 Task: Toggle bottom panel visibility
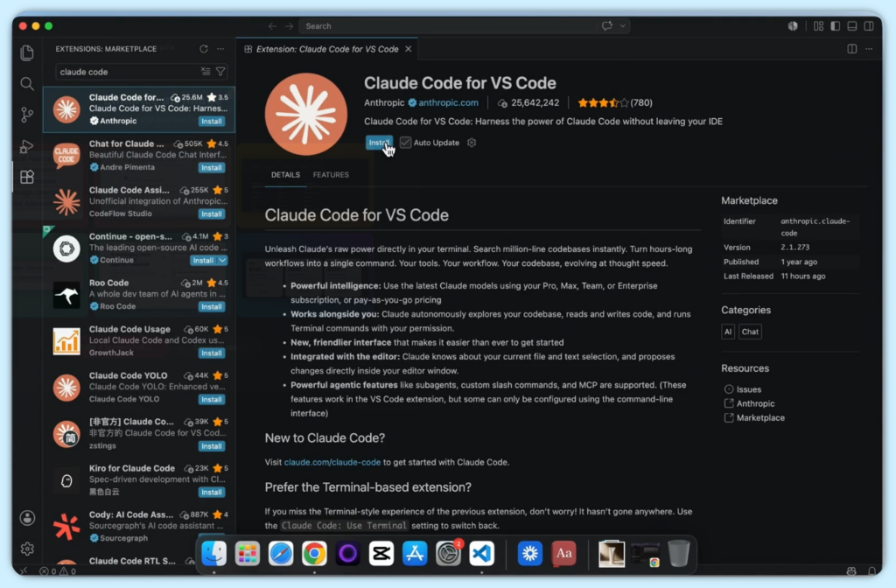point(852,25)
